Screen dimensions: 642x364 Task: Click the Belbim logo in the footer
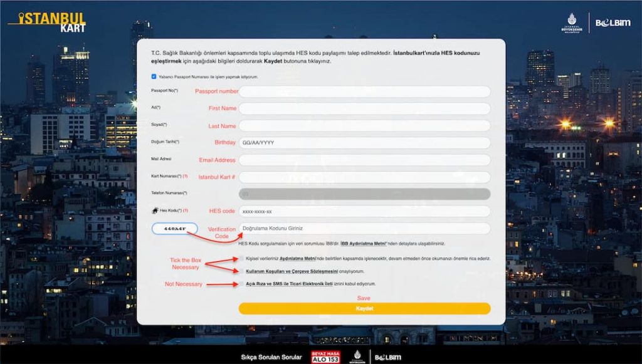click(x=387, y=358)
